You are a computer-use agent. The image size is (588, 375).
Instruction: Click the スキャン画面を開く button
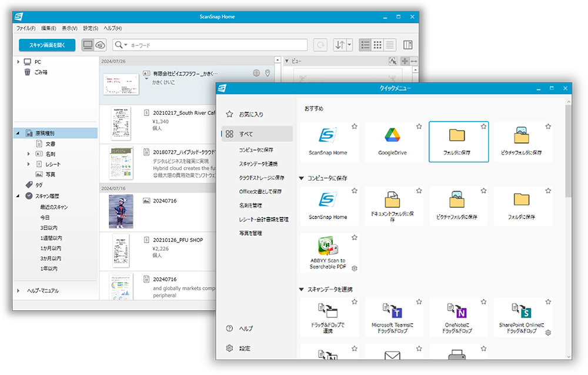pyautogui.click(x=47, y=45)
